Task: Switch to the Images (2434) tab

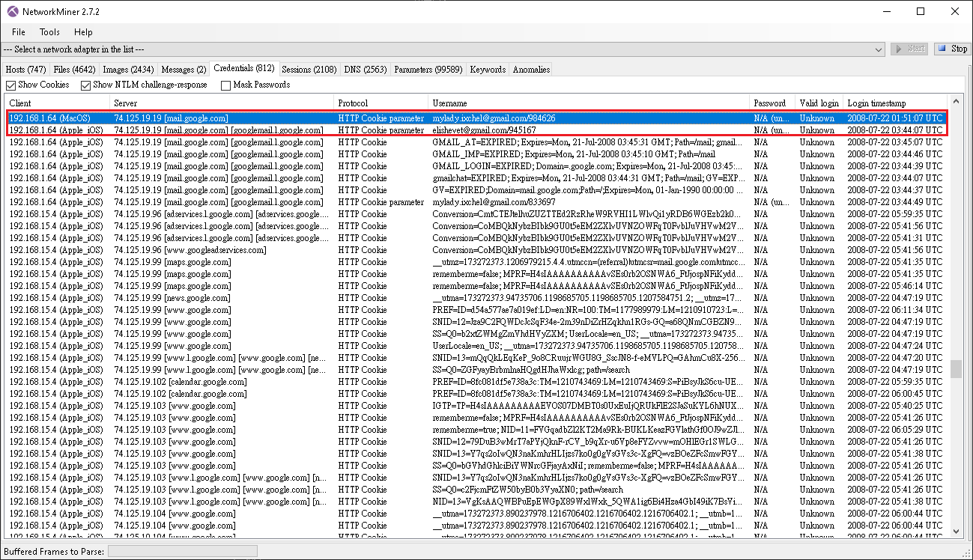Action: tap(129, 70)
